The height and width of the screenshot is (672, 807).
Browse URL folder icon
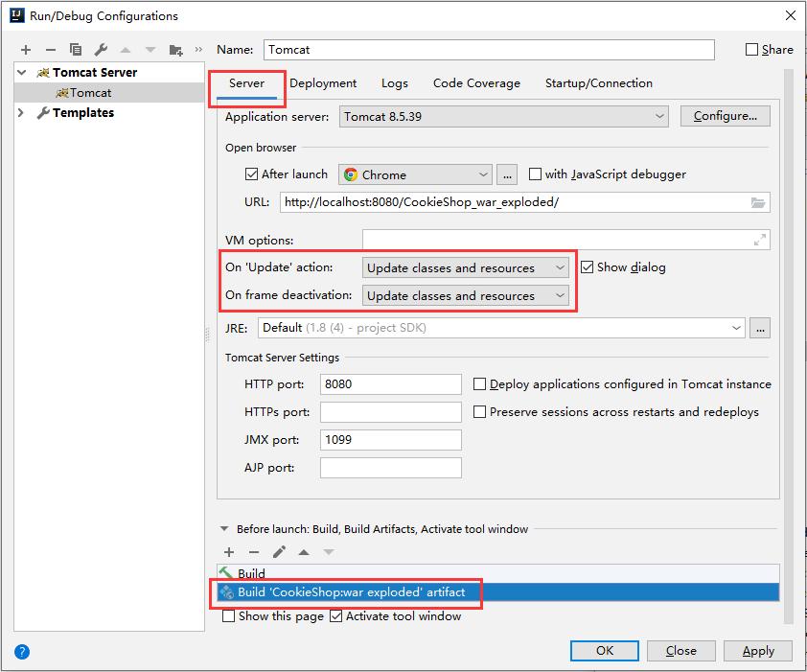[x=757, y=202]
